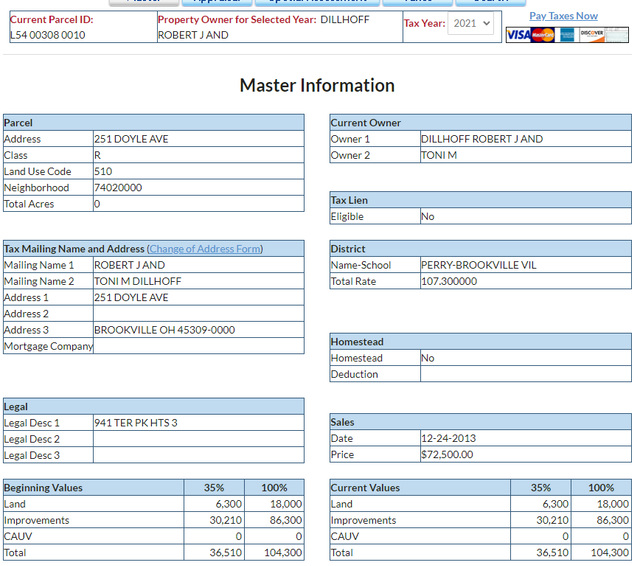The image size is (640, 566).
Task: Select parcel ID L54 00308 0010
Action: (x=48, y=35)
